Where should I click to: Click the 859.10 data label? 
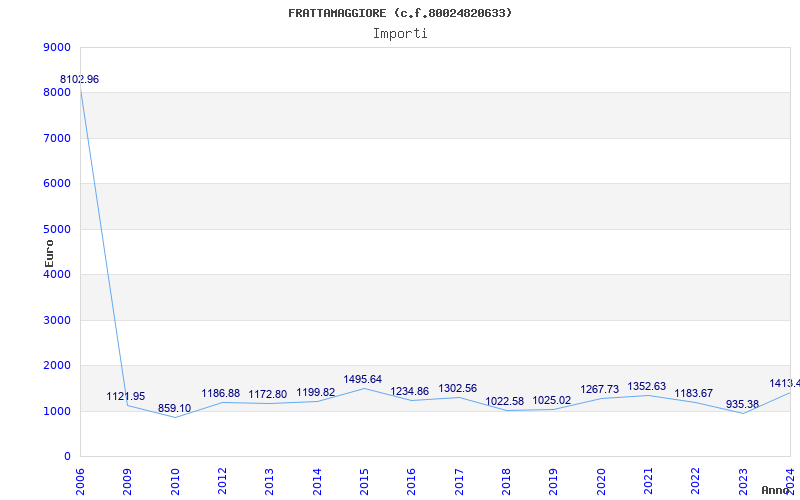click(174, 408)
